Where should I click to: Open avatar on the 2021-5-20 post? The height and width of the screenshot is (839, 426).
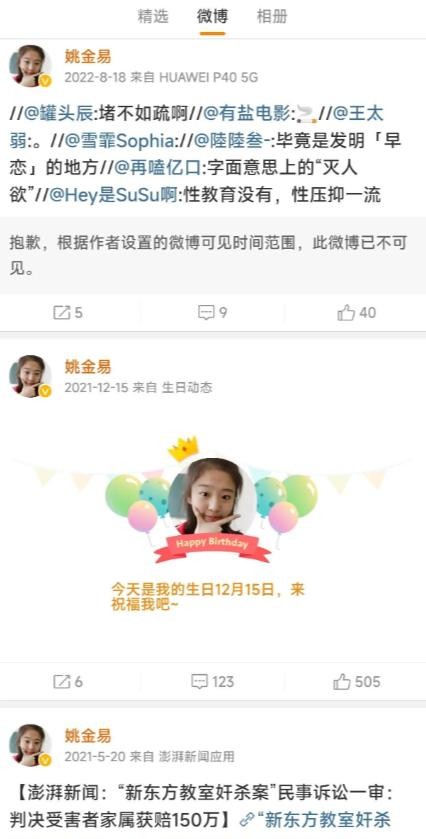click(x=31, y=745)
